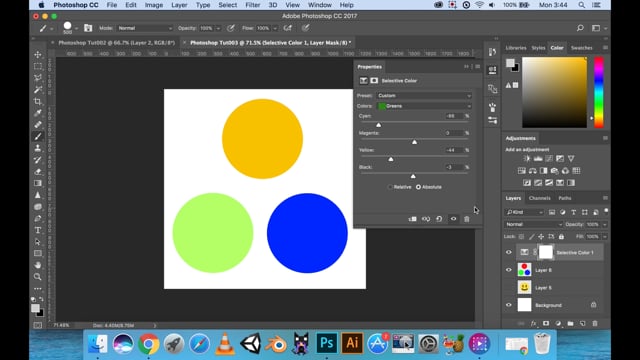Select the Healing Brush tool
This screenshot has height=360, width=640.
38,124
